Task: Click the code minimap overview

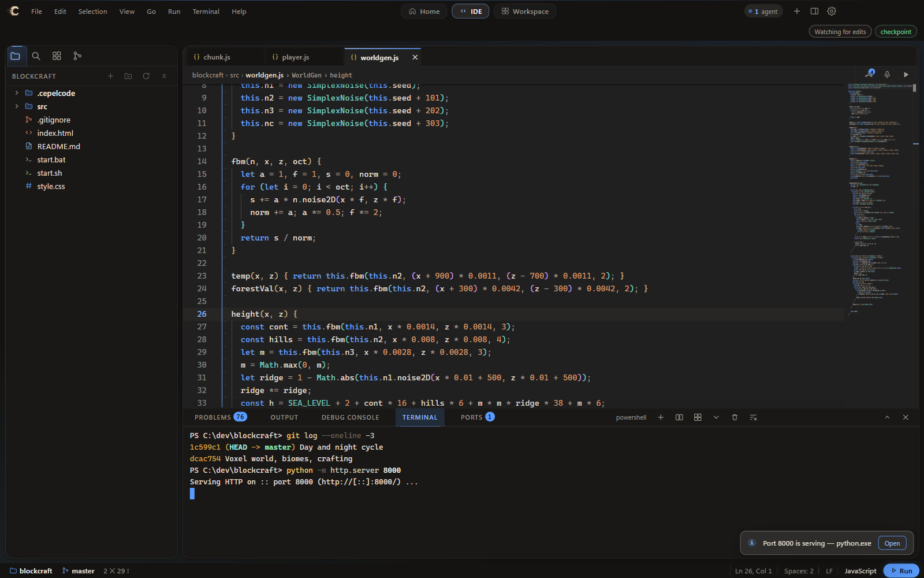Action: point(881,199)
